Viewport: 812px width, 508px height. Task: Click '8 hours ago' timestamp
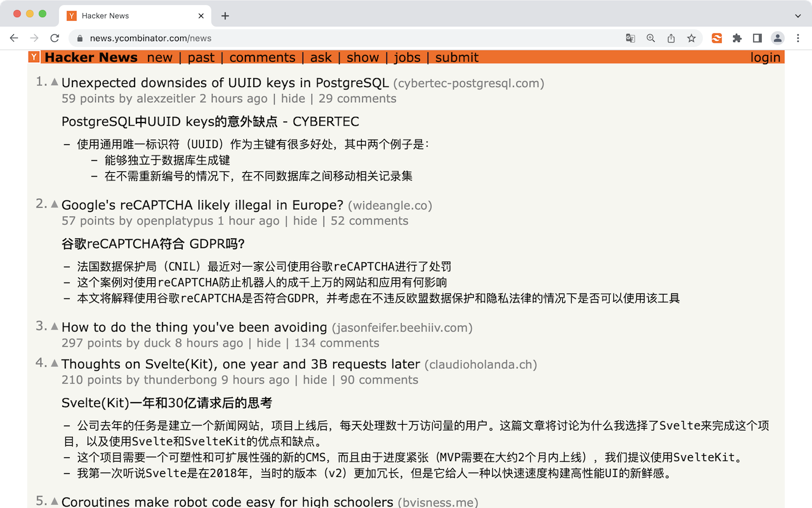[x=209, y=343]
